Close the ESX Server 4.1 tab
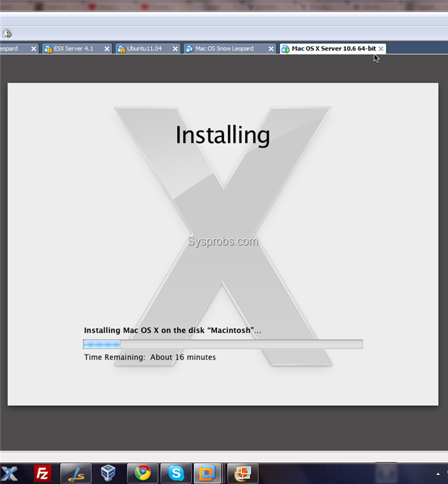Screen dimensions: 448x484 pos(107,49)
